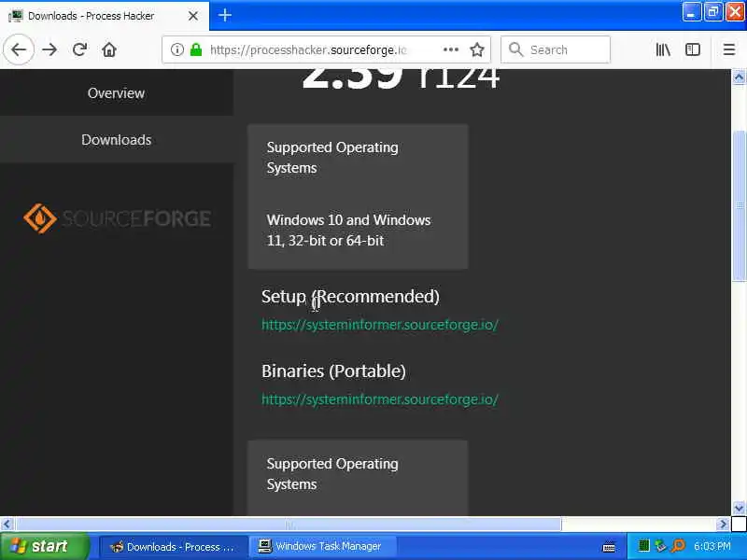Reload the current page

(79, 49)
